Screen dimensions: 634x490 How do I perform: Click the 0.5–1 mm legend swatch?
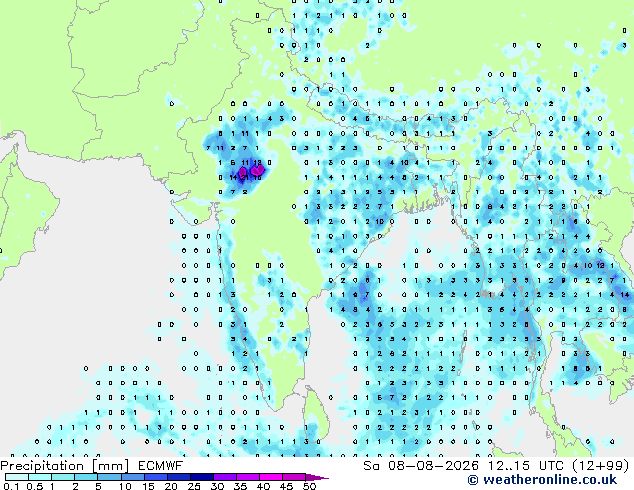point(40,477)
